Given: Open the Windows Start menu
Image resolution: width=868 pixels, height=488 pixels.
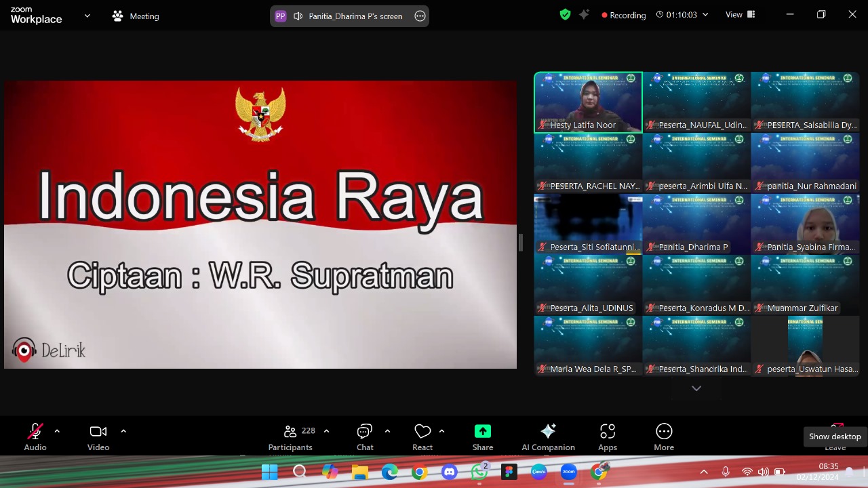Looking at the screenshot, I should pyautogui.click(x=270, y=472).
